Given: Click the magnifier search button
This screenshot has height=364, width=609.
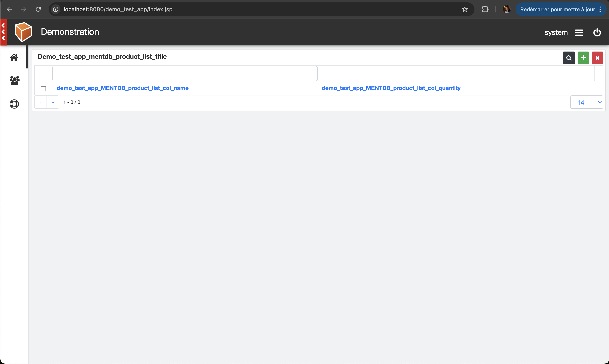Looking at the screenshot, I should 569,58.
